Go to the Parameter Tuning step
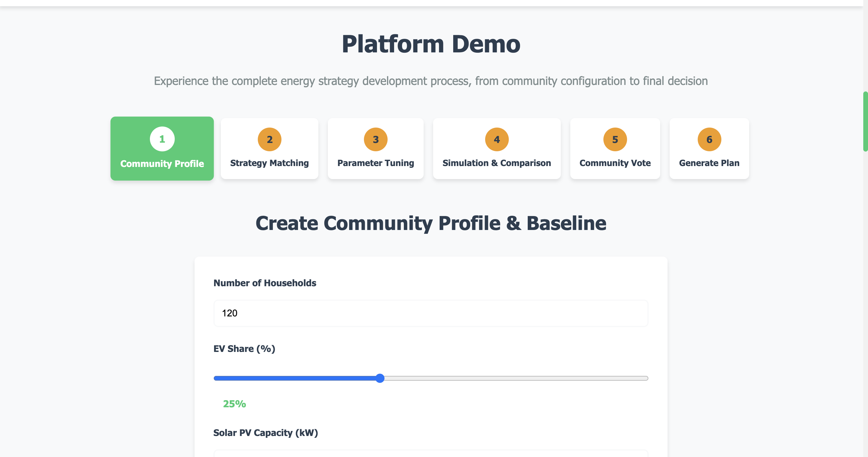Screen dimensions: 868x457 click(x=375, y=163)
